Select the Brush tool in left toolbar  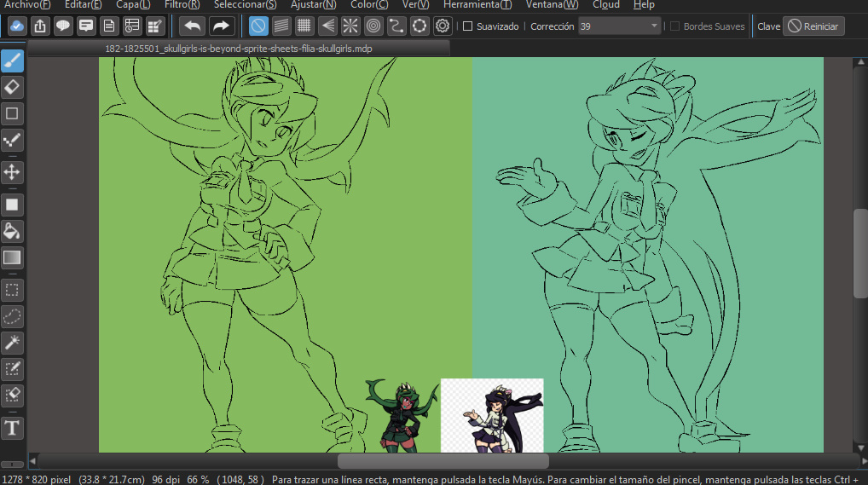tap(12, 61)
